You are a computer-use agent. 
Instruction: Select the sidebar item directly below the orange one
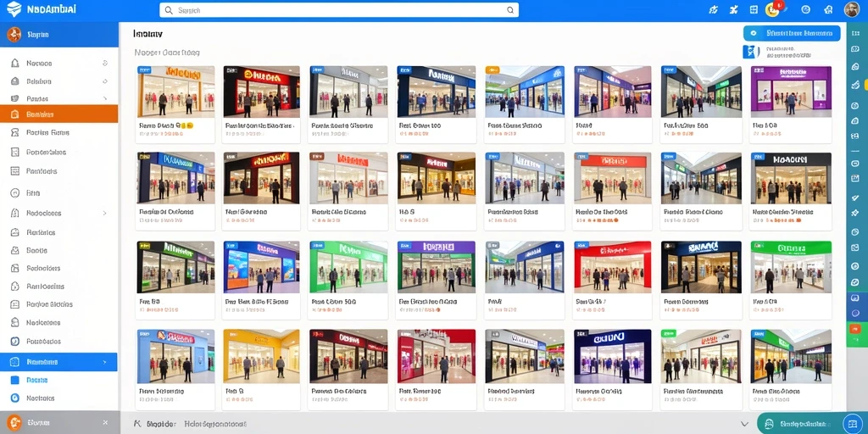[59, 133]
